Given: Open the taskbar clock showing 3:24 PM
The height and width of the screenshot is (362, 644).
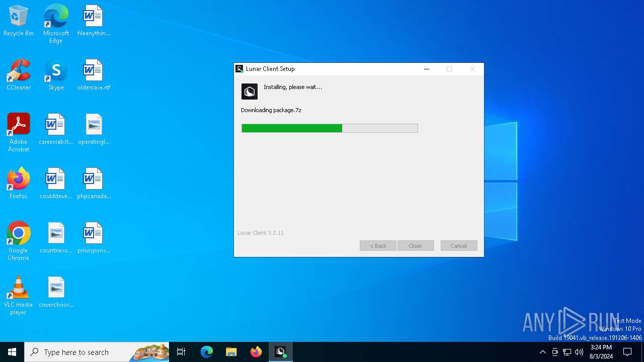Looking at the screenshot, I should 601,352.
